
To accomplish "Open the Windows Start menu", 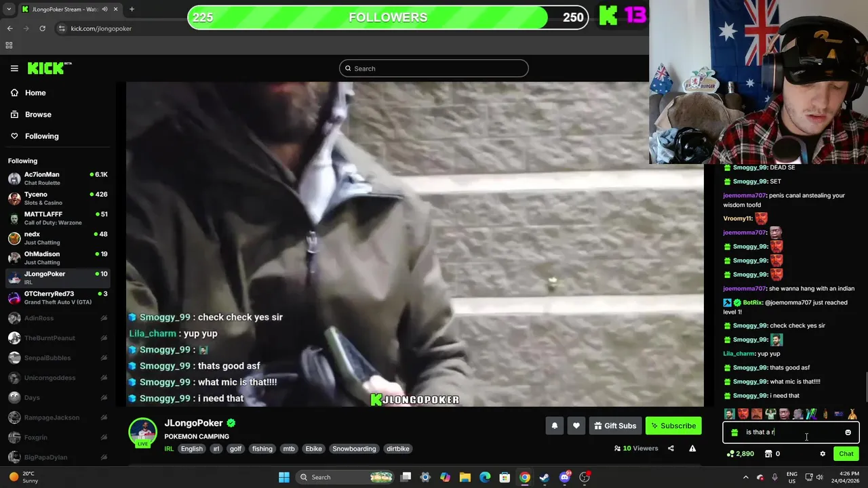I will [x=284, y=477].
